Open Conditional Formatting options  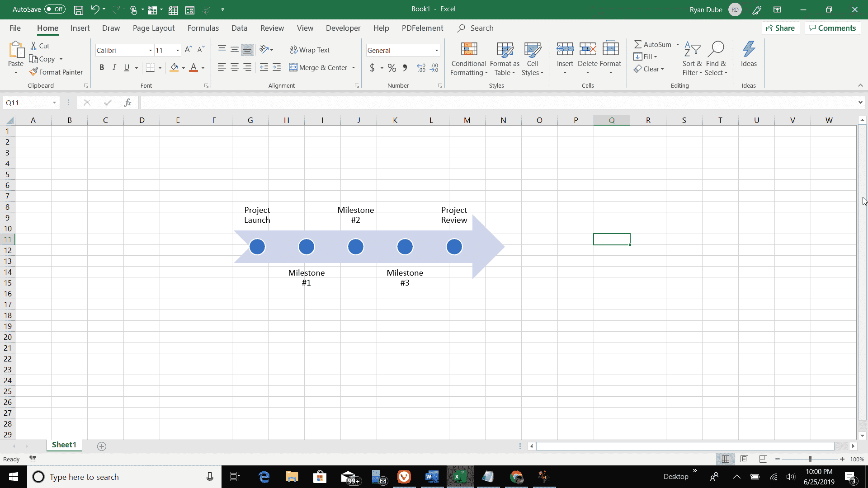coord(468,59)
